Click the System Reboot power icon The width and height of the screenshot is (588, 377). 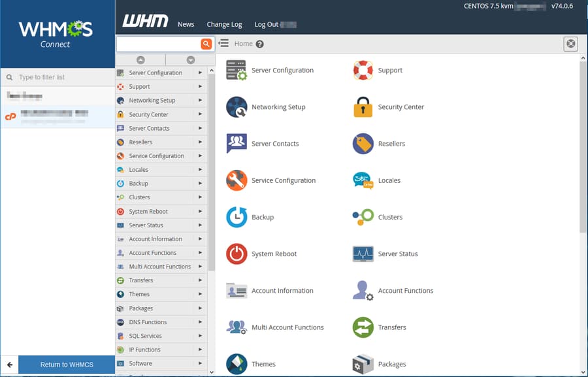click(x=236, y=253)
